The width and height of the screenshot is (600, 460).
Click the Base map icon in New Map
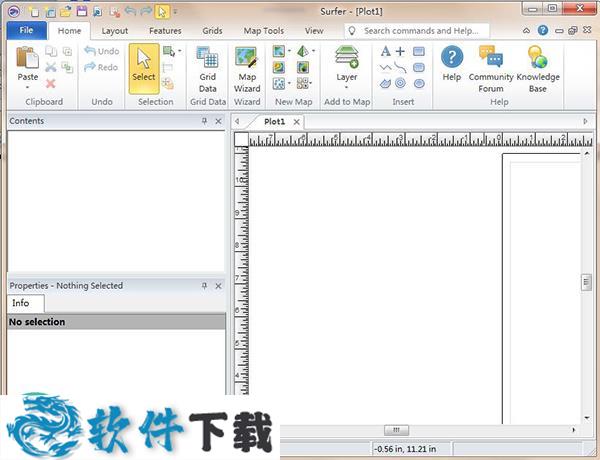279,51
